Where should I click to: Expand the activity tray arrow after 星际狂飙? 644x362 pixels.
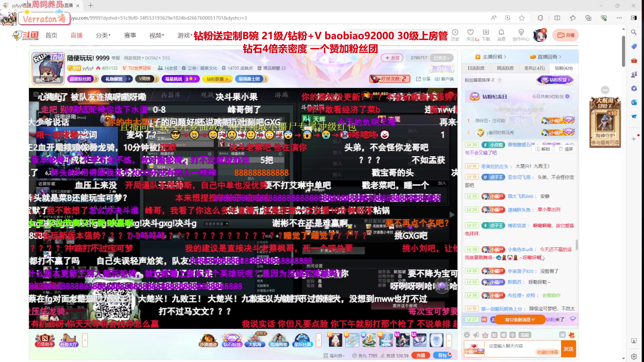click(x=319, y=340)
